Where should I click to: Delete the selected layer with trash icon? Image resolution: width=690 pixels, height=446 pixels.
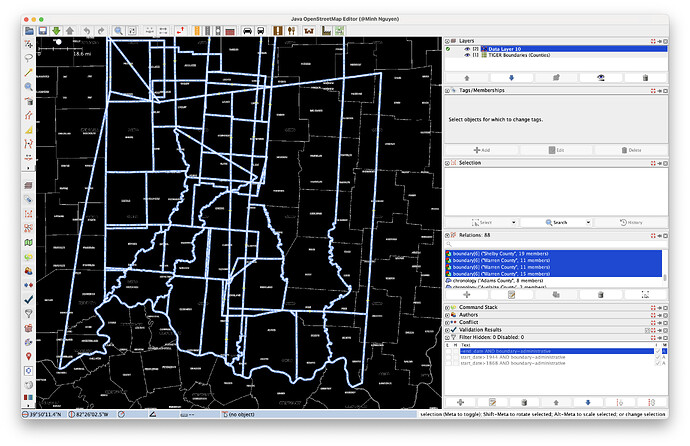[x=645, y=77]
